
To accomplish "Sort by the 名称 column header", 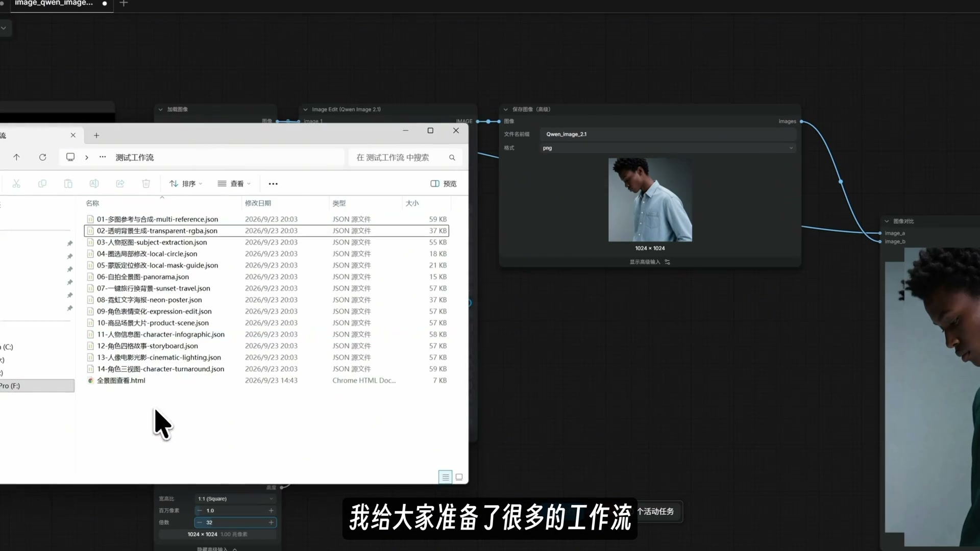I will [x=92, y=203].
